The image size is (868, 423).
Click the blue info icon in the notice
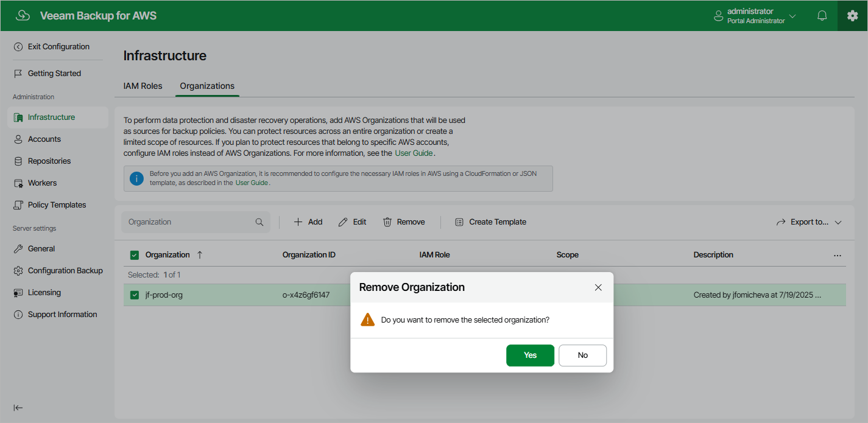pyautogui.click(x=137, y=178)
